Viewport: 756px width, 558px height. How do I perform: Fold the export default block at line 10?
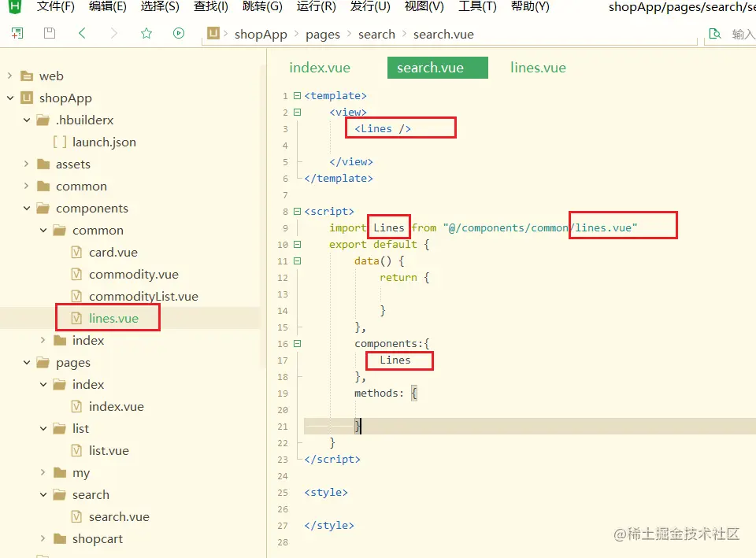pos(298,244)
